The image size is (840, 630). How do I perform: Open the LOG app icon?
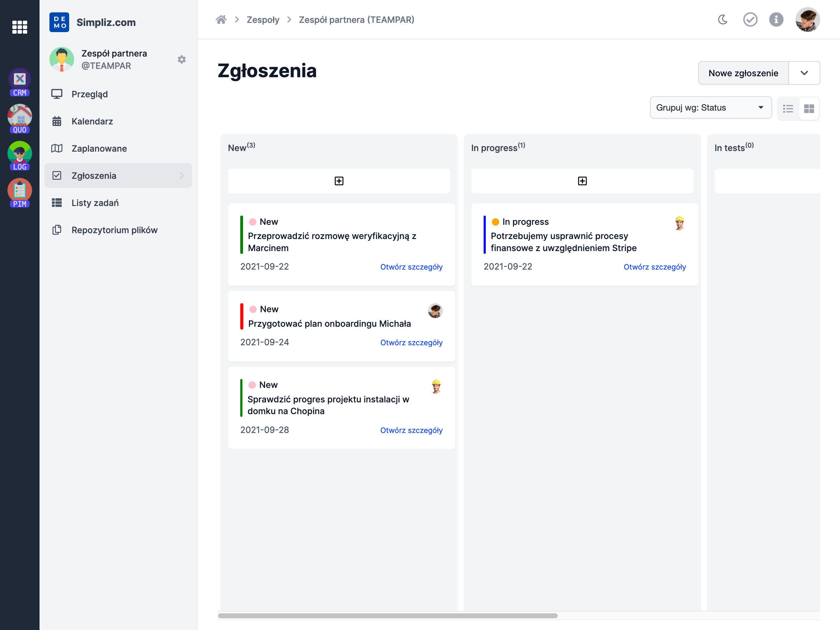pos(20,156)
